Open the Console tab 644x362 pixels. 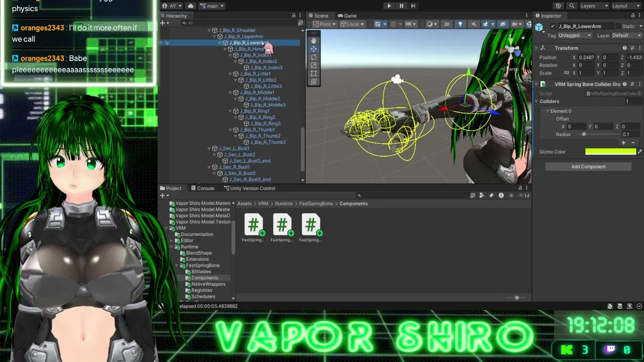[202, 189]
